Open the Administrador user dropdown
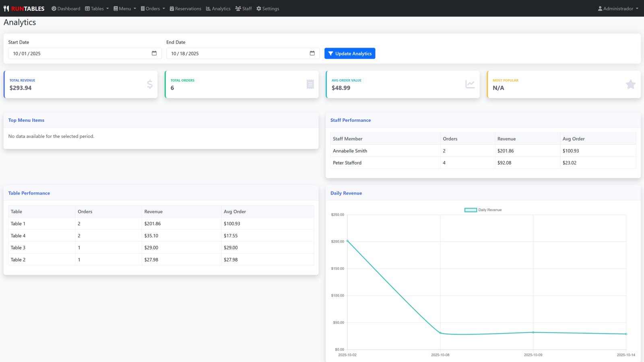The image size is (644, 362). click(618, 8)
